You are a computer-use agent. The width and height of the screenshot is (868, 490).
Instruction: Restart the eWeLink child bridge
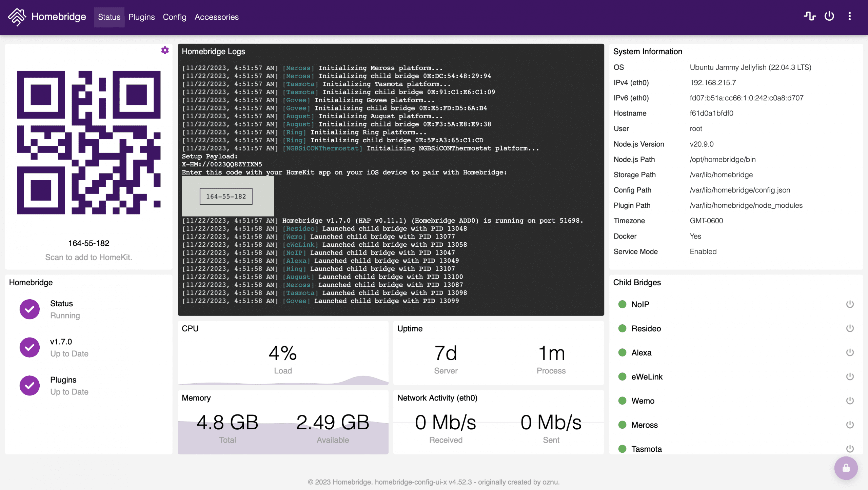pos(849,376)
